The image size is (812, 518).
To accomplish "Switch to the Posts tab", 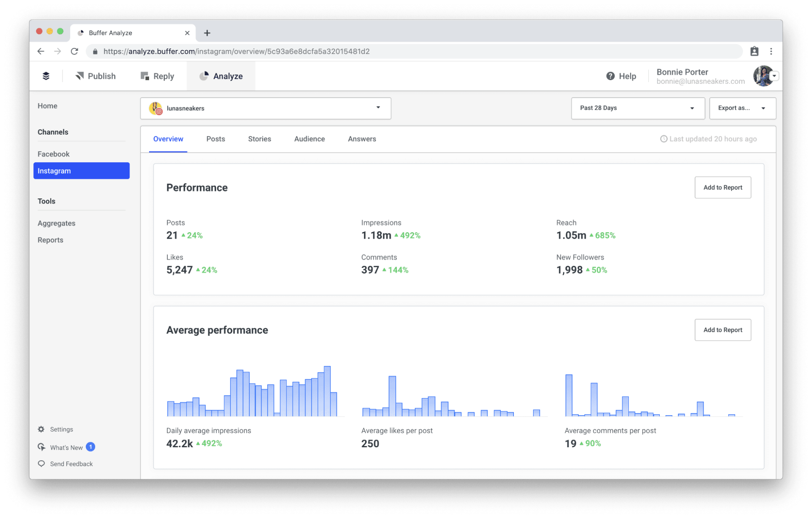I will point(215,139).
